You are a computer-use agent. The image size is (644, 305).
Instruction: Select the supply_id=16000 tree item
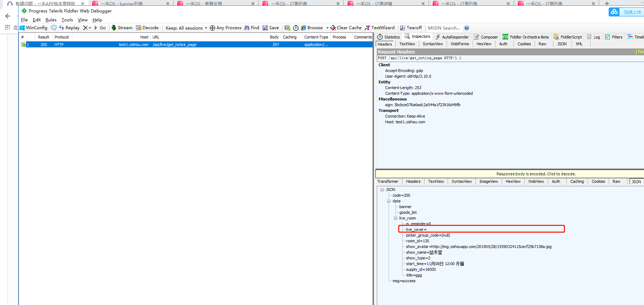click(x=421, y=269)
